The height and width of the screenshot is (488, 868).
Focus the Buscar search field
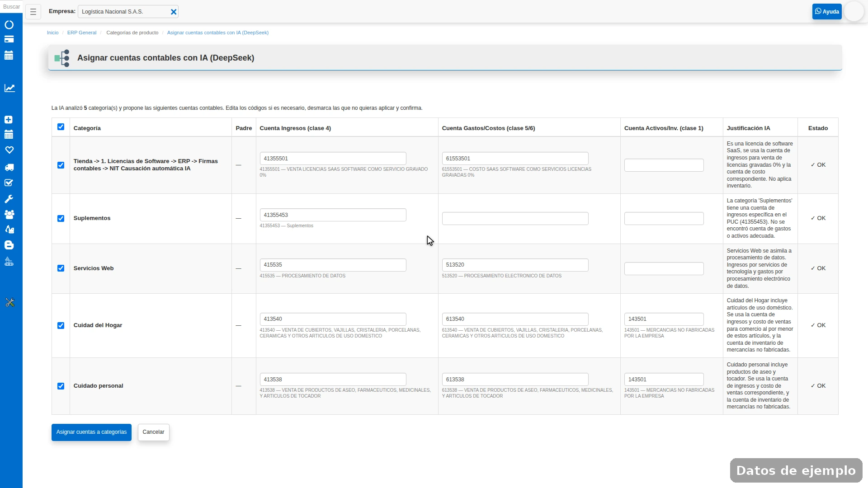(x=11, y=7)
